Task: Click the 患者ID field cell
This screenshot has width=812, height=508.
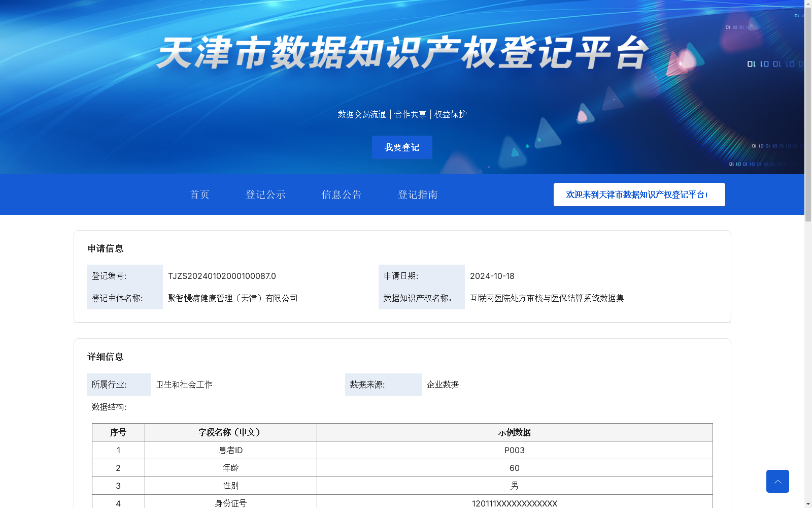Action: click(x=231, y=450)
